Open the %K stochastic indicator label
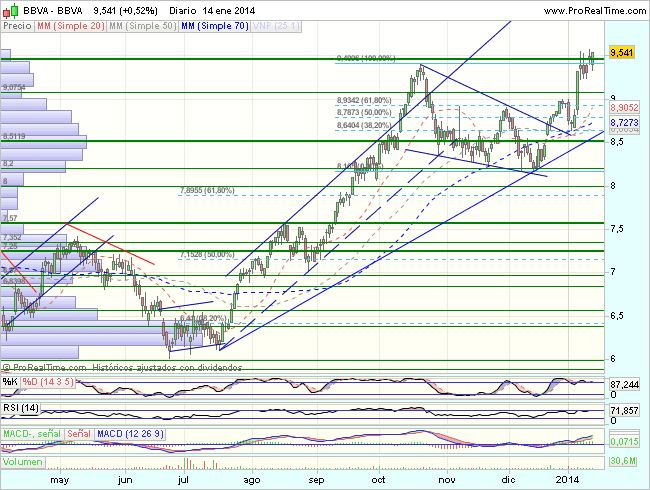The image size is (650, 490). click(x=9, y=381)
